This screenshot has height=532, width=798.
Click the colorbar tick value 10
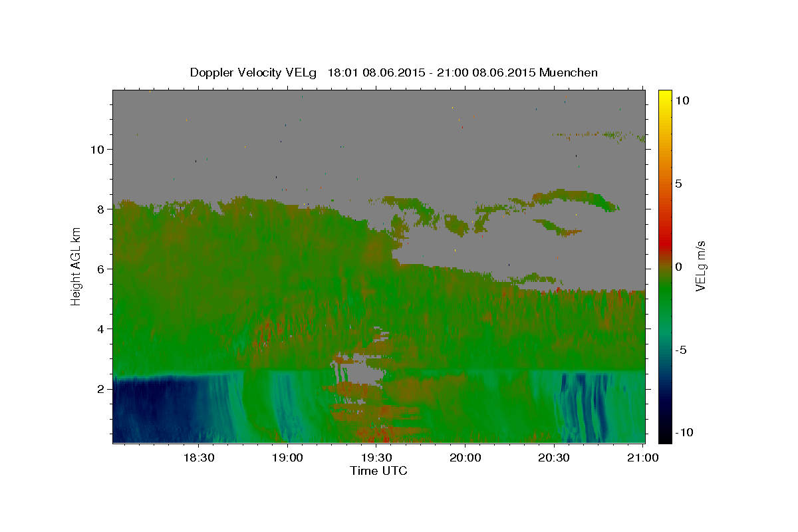click(682, 100)
